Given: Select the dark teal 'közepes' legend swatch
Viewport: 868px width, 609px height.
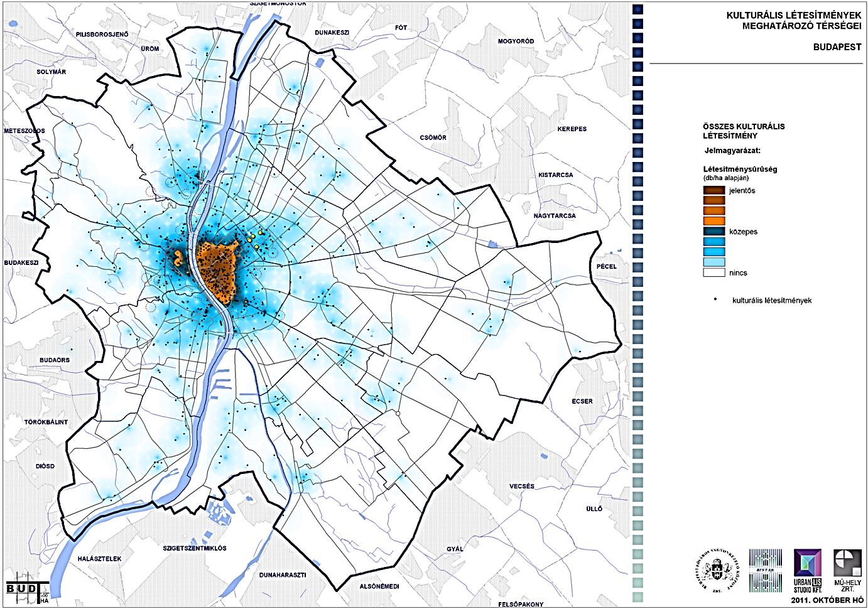Looking at the screenshot, I should (714, 232).
